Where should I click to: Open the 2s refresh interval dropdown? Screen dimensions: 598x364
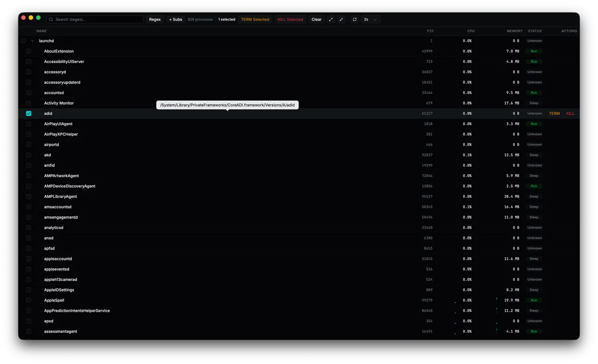(370, 20)
